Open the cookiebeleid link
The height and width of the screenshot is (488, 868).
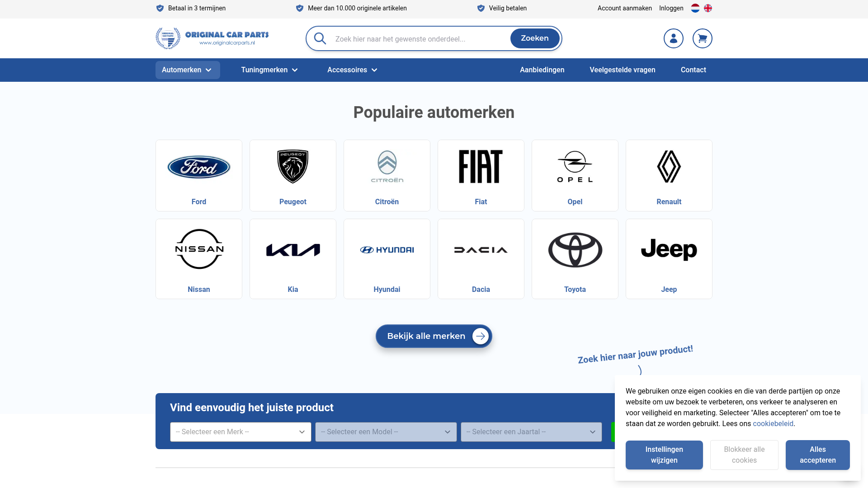point(773,424)
